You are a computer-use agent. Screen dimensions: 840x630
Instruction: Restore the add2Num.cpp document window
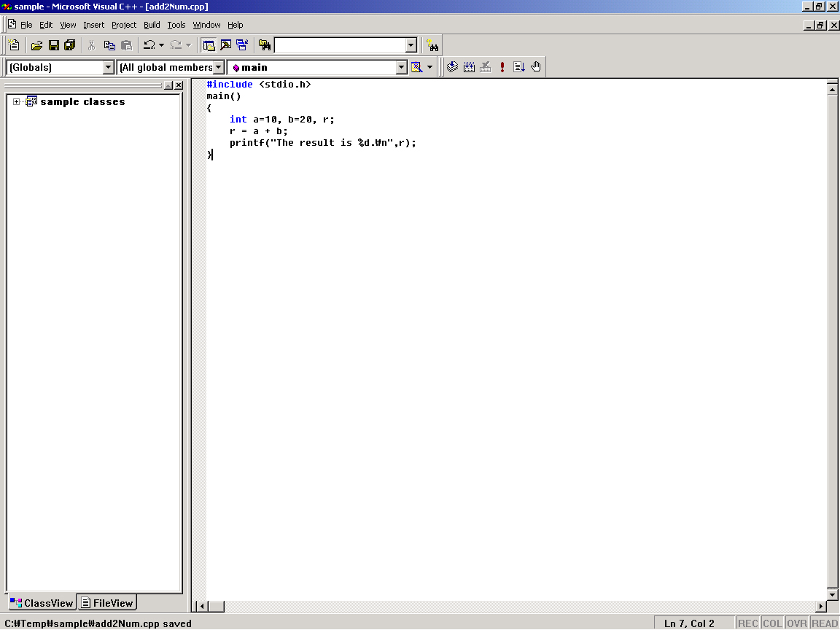(821, 26)
